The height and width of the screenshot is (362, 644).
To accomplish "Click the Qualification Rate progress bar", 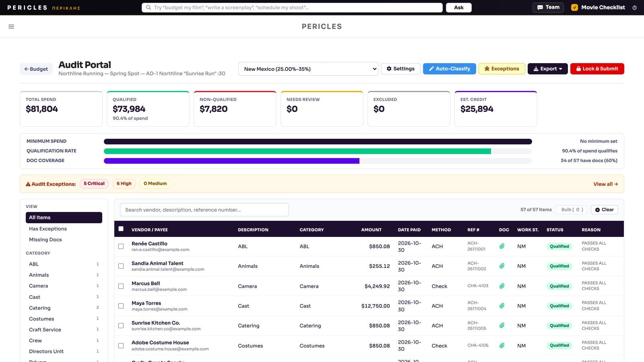I will pyautogui.click(x=318, y=151).
